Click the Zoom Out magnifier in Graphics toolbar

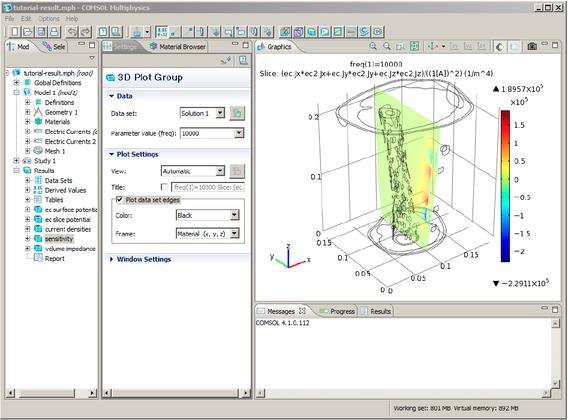tap(387, 46)
